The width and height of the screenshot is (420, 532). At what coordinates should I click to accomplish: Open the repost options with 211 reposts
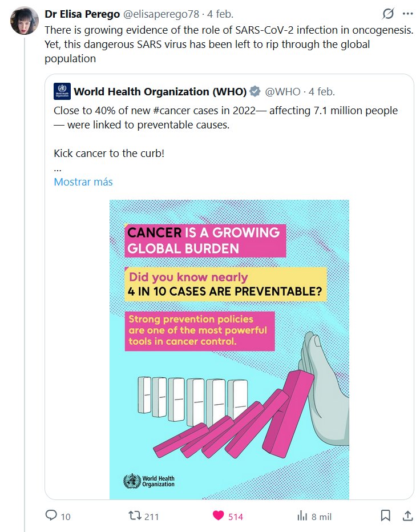tap(135, 516)
